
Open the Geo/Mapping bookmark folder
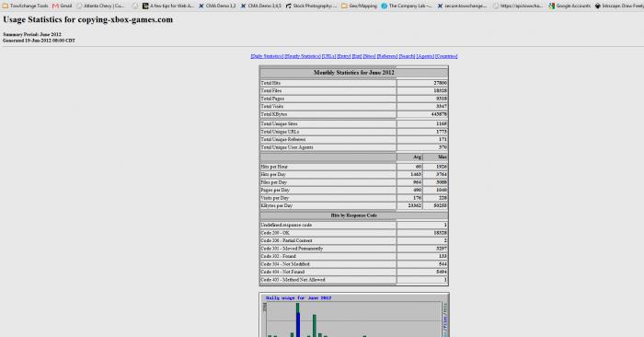coord(359,6)
